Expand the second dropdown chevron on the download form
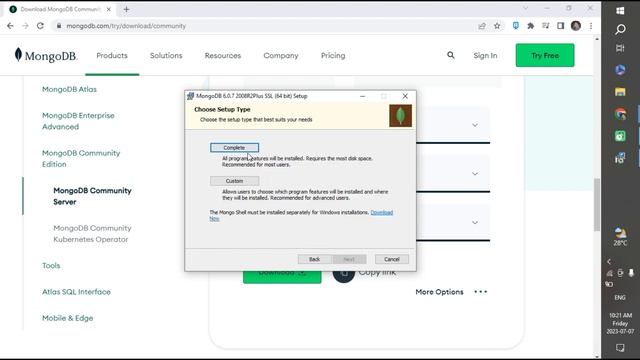640x360 pixels. click(475, 173)
